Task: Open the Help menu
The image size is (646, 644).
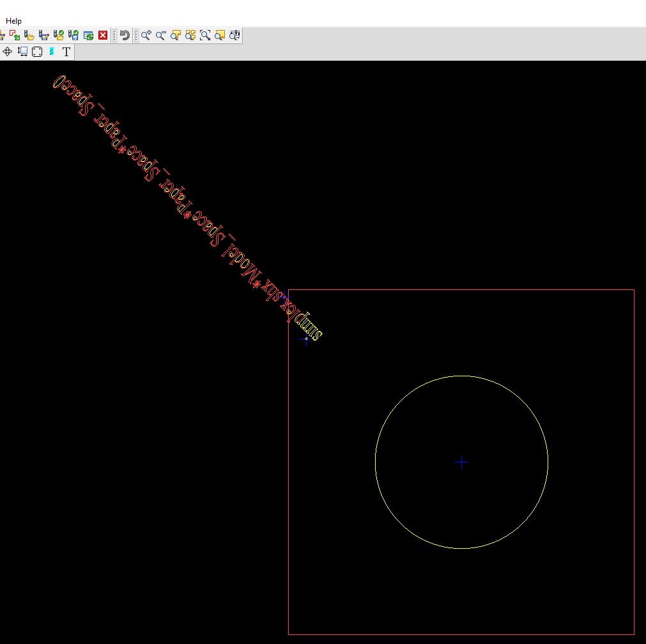Action: point(13,21)
